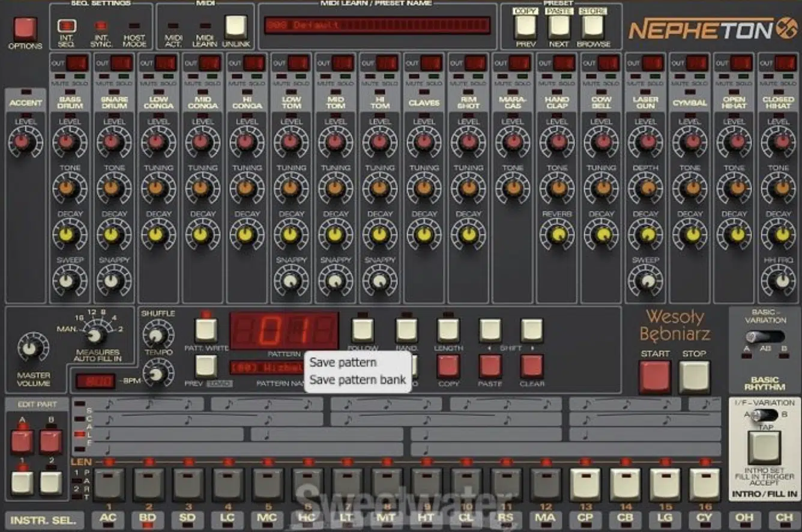Screen dimensions: 802x532
Task: Choose Save pattern from the popup menu
Action: coord(343,363)
